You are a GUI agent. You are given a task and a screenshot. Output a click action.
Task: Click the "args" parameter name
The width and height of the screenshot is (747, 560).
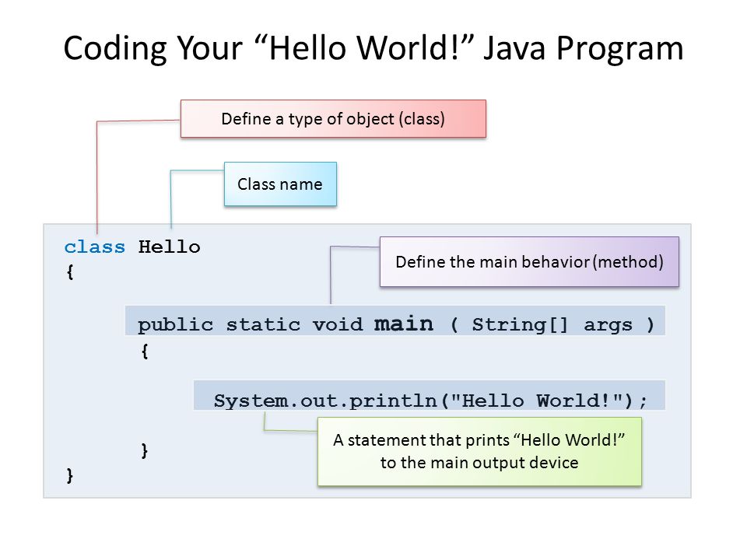pos(608,325)
